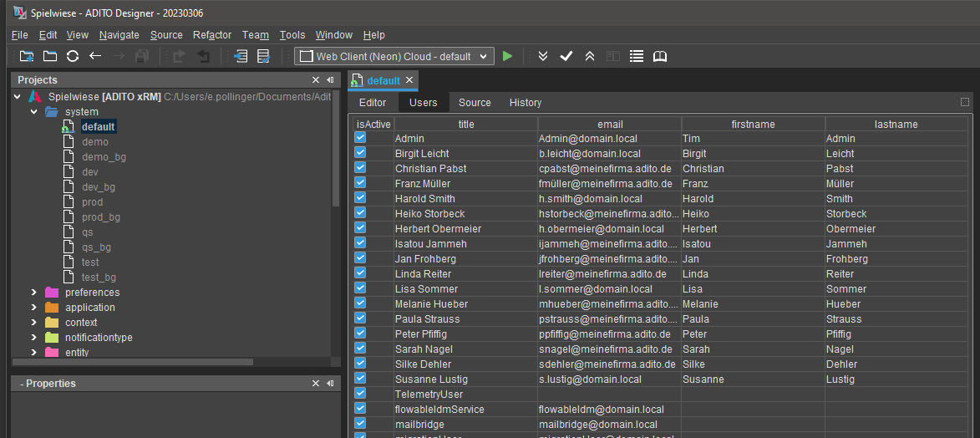Select the qs_bg file in the tree
Viewport: 980px width, 438px height.
[x=96, y=247]
